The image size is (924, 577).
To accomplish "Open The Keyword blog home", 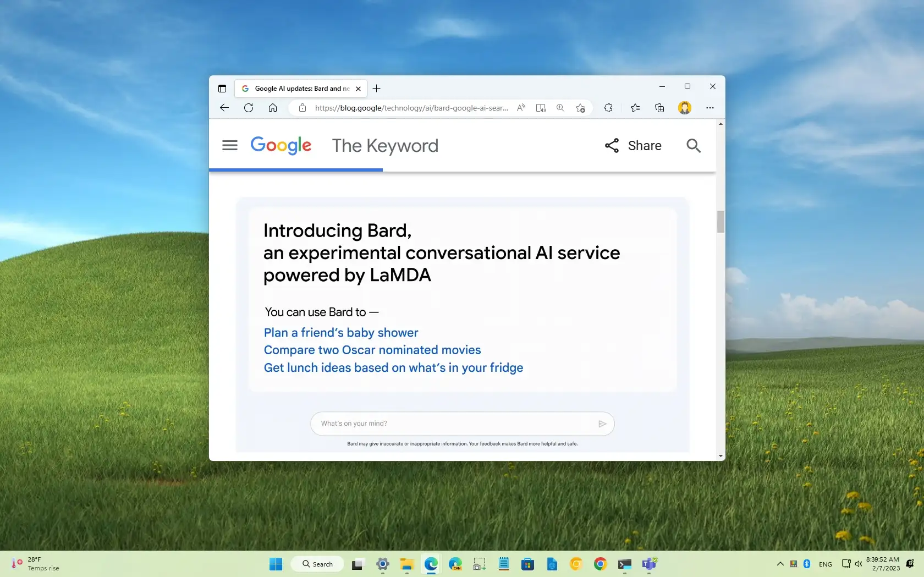I will pos(385,146).
